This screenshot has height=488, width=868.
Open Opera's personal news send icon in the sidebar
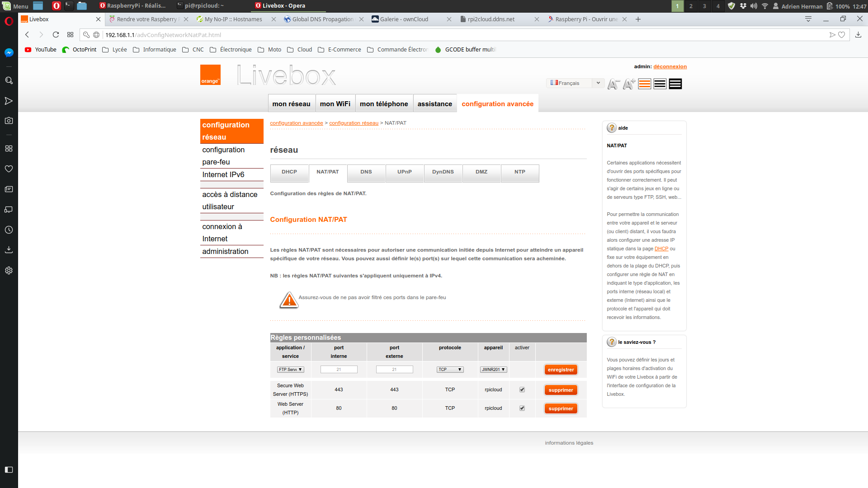click(9, 101)
